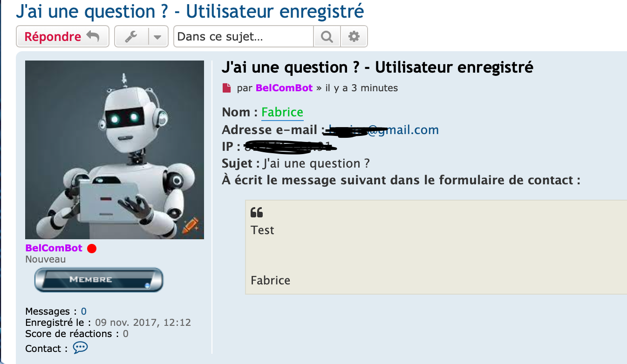627x364 pixels.
Task: Open BelComBot's messages count link
Action: click(84, 311)
